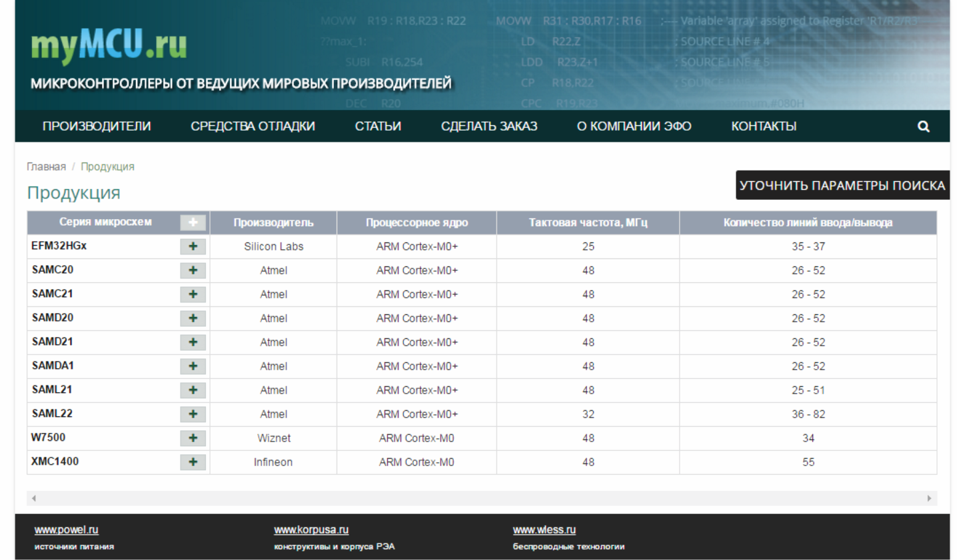Screen dimensions: 957x560
Task: Expand the SAMDA1 row plus button
Action: point(193,366)
